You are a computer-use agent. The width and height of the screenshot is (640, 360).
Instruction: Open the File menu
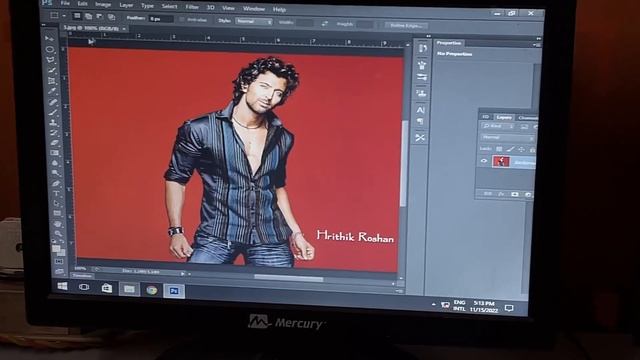click(x=65, y=3)
